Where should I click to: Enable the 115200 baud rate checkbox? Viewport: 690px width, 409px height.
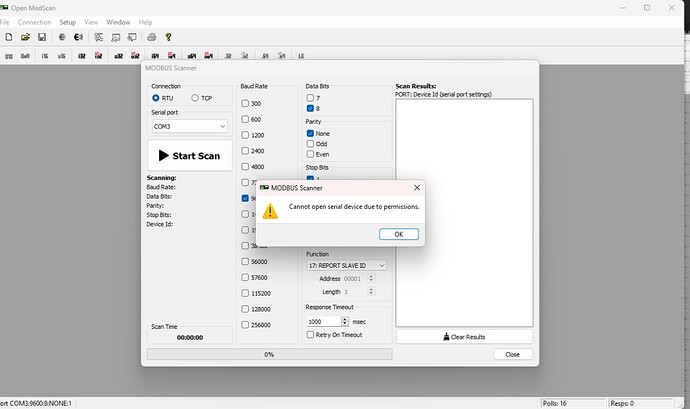tap(247, 292)
